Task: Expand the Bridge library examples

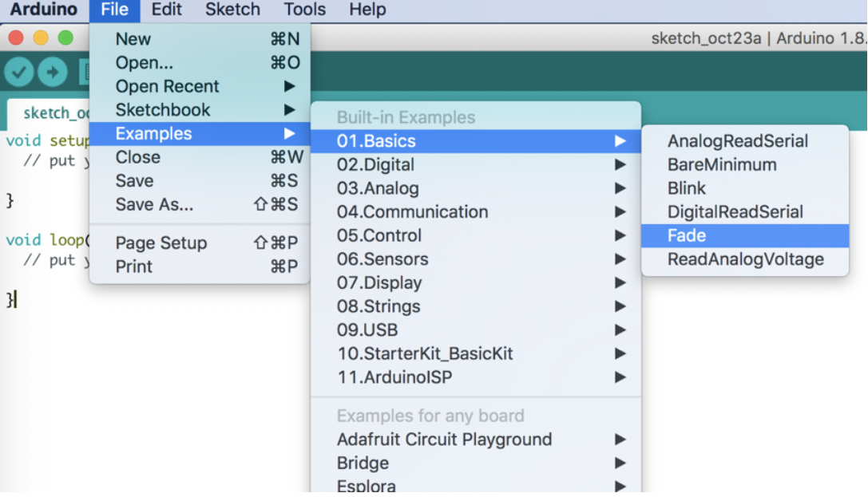Action: [x=475, y=463]
